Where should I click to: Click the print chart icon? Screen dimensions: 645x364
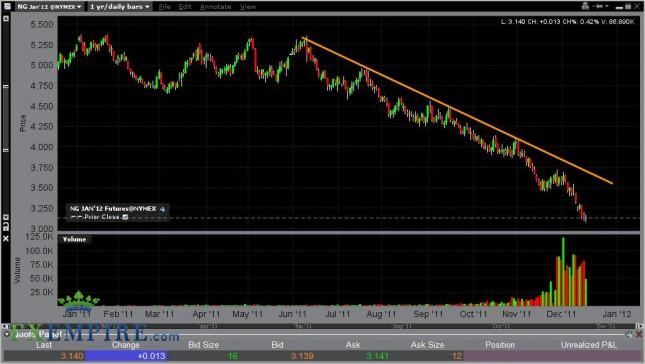coord(585,6)
